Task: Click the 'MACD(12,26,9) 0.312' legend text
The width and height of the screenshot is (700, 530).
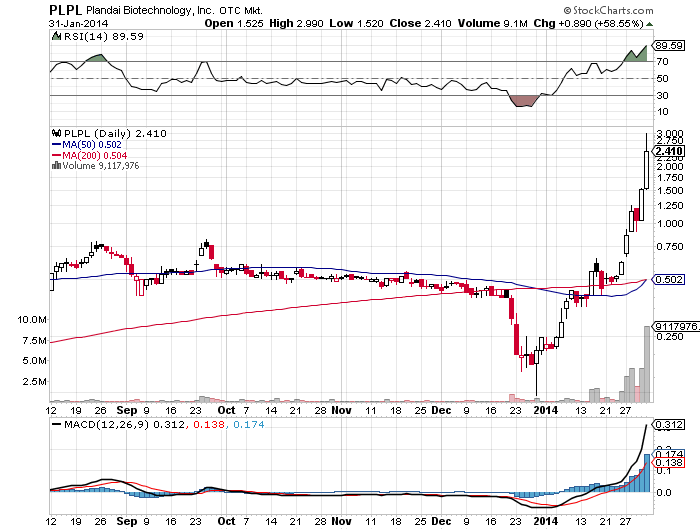Action: coord(124,425)
